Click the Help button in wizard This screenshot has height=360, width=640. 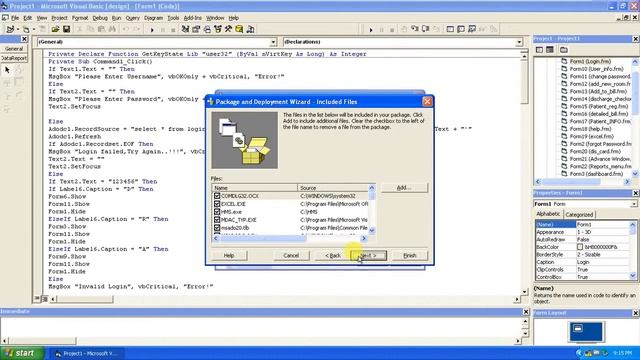(229, 256)
